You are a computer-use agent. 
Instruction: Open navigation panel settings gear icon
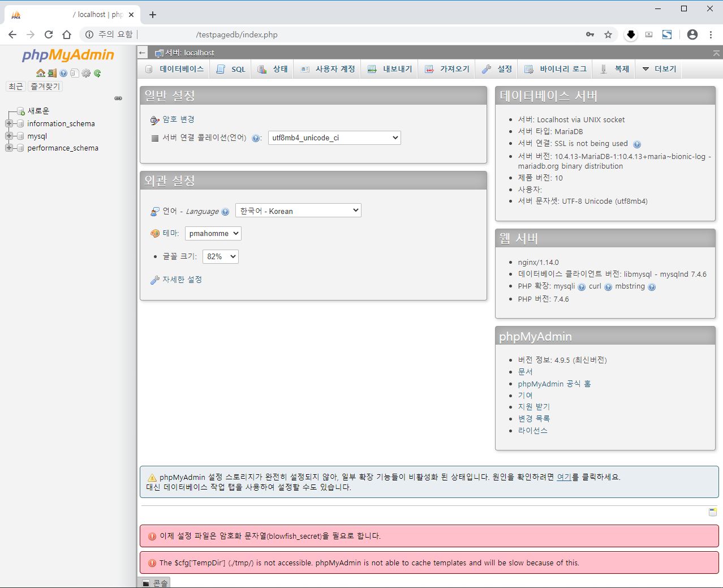click(86, 73)
